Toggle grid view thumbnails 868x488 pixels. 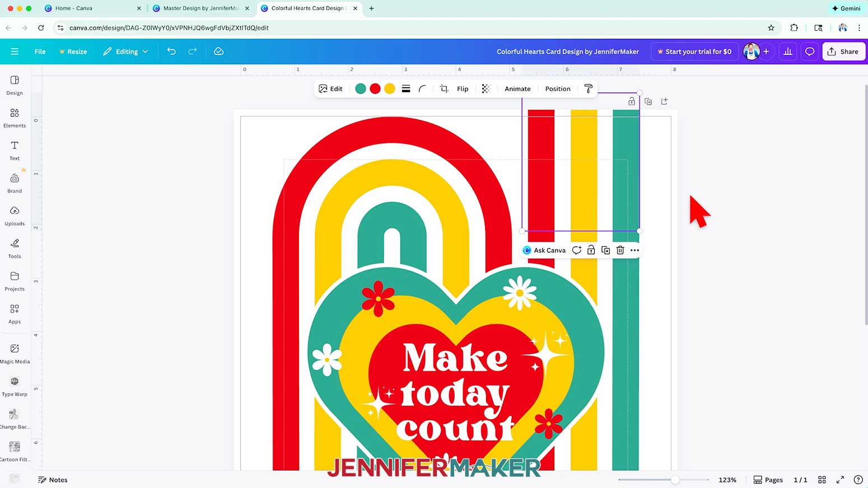822,480
